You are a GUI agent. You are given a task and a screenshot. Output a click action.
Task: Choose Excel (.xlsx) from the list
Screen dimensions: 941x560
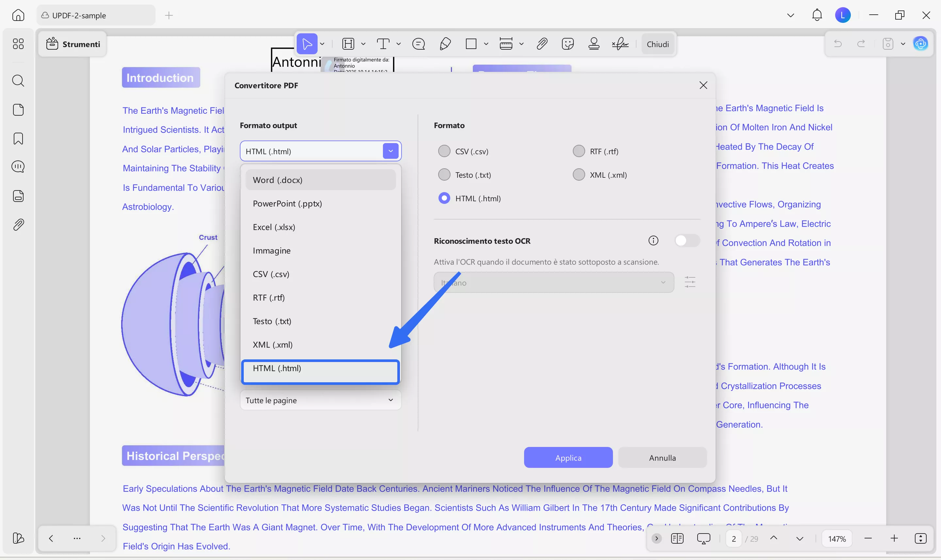coord(274,227)
